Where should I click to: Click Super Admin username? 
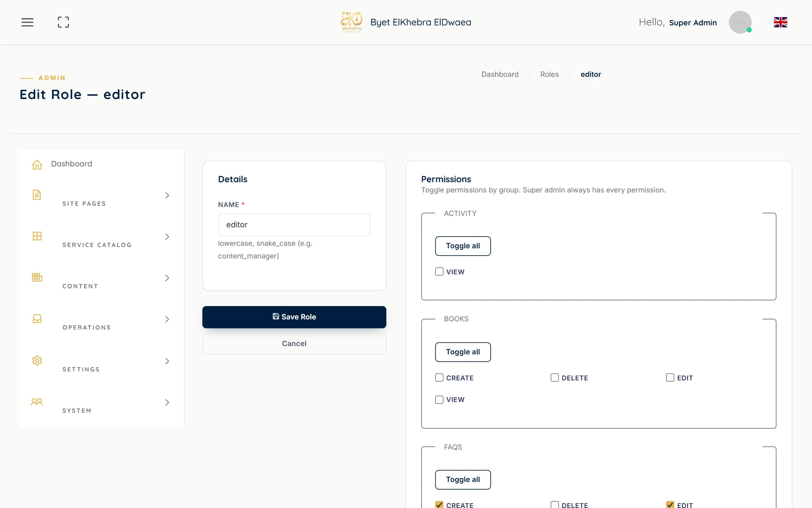692,23
